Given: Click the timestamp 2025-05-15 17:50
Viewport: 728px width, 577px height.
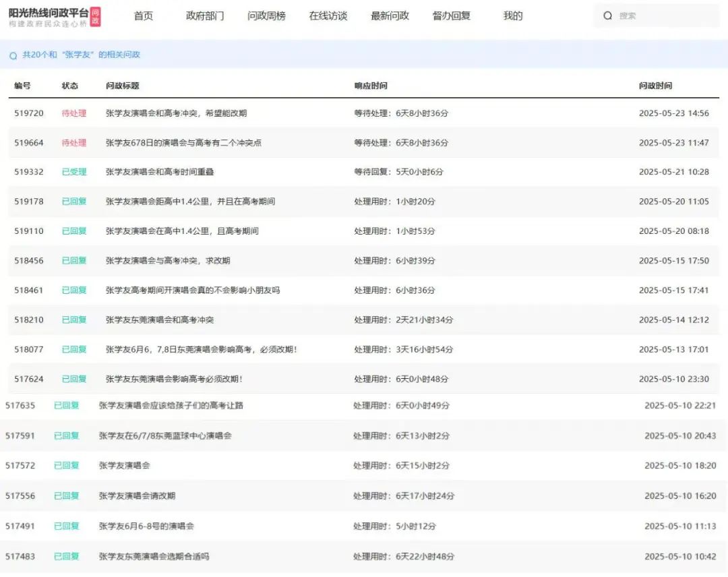Looking at the screenshot, I should coord(673,260).
